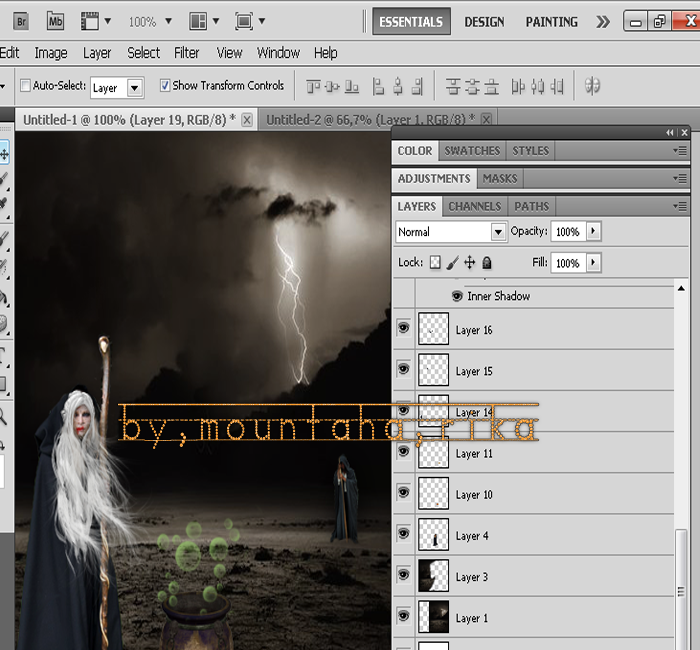Hide Layer 11 via eye icon
This screenshot has width=700, height=650.
[404, 451]
